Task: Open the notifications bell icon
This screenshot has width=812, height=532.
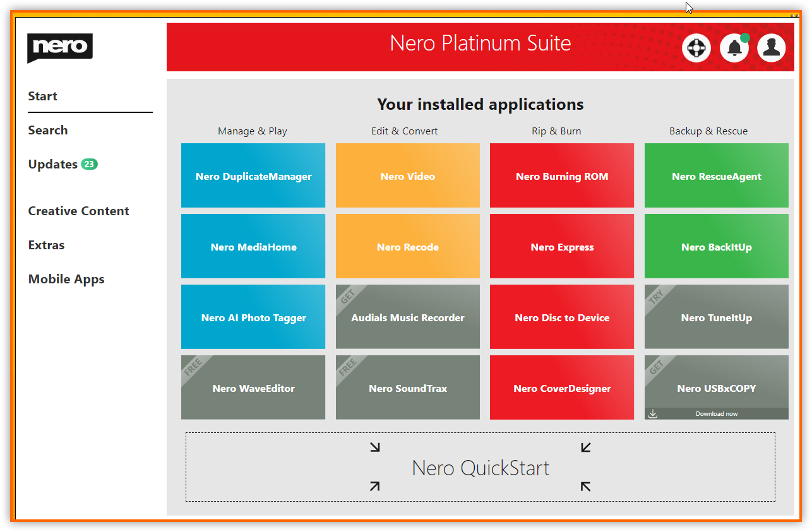Action: pyautogui.click(x=734, y=48)
